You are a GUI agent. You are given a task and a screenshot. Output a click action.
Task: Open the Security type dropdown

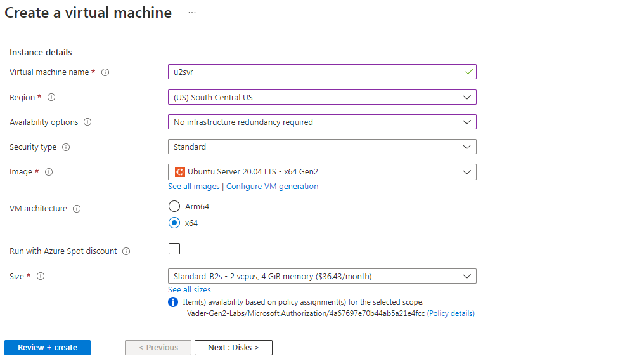point(322,147)
